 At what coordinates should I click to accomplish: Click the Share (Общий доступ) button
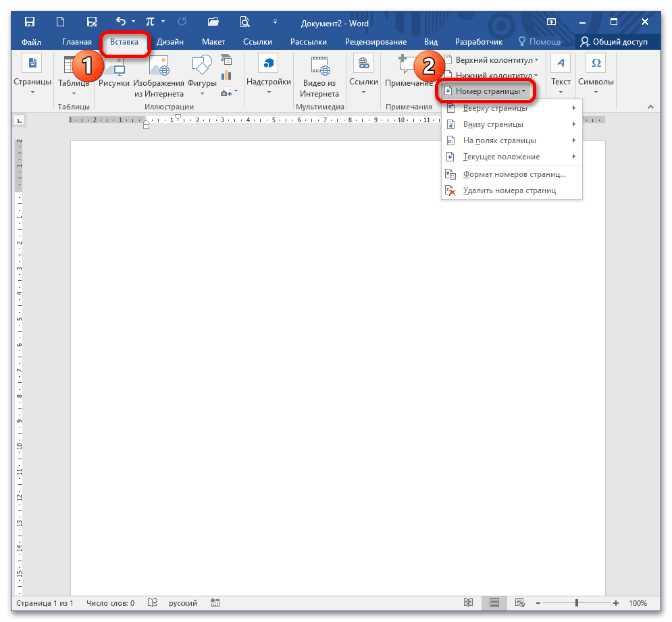click(x=614, y=42)
